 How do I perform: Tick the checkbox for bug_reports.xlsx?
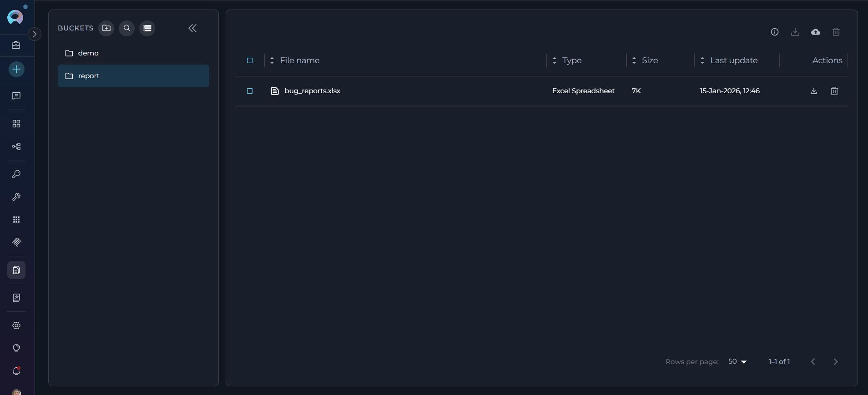click(250, 91)
